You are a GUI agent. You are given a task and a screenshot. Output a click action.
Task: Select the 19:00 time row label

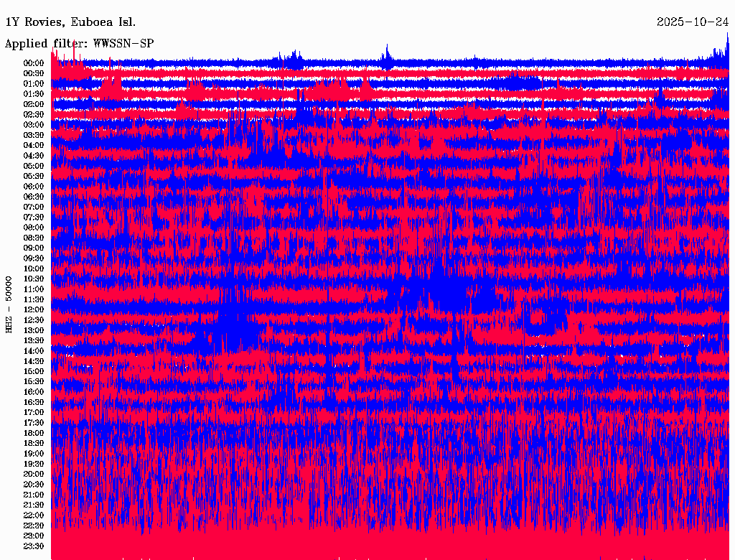[34, 454]
